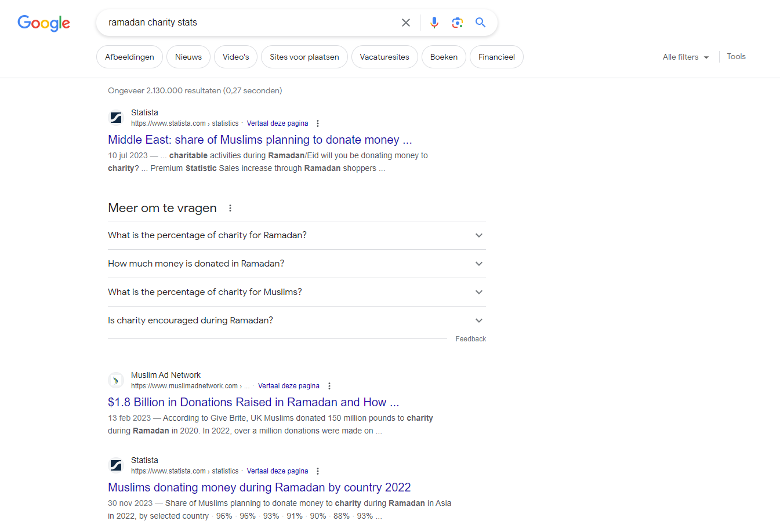Open the Tools button
The width and height of the screenshot is (780, 532).
[x=736, y=57]
